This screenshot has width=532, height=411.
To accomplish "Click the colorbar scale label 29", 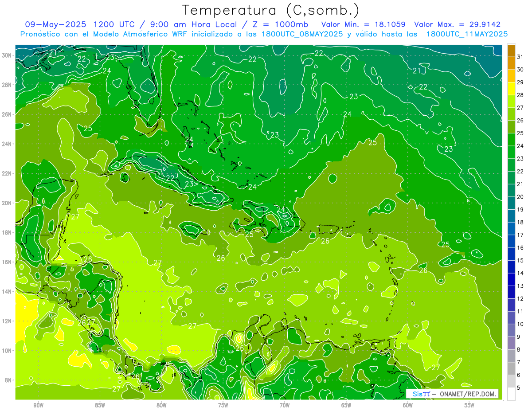I will (x=520, y=82).
